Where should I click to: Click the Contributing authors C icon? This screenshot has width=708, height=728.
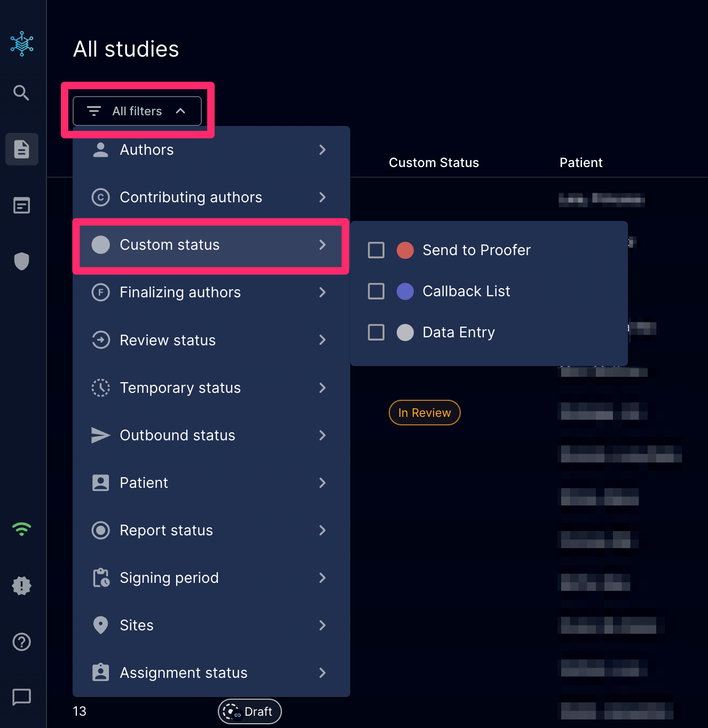pos(100,197)
